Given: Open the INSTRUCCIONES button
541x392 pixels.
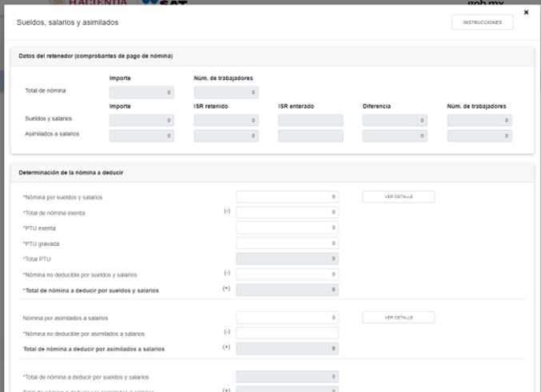Looking at the screenshot, I should (482, 22).
